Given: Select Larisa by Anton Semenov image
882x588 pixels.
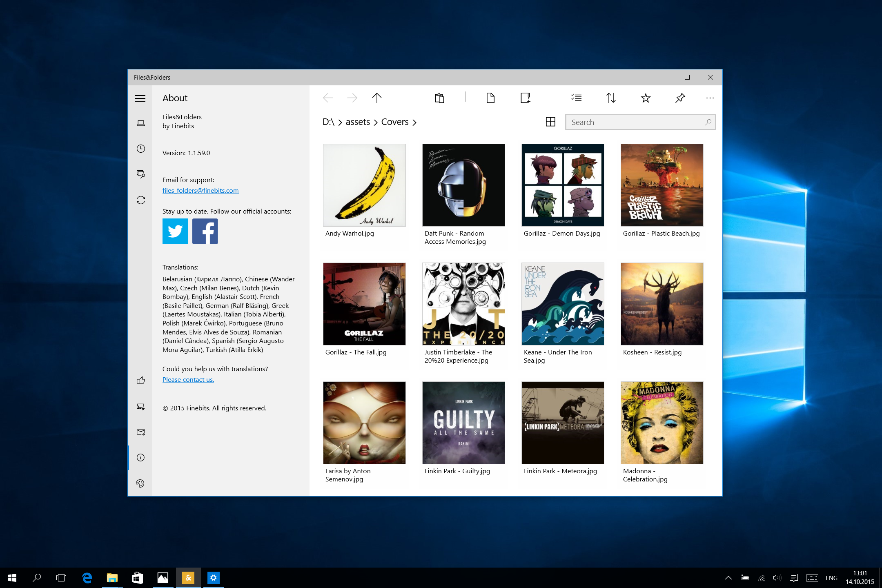Looking at the screenshot, I should click(x=364, y=423).
